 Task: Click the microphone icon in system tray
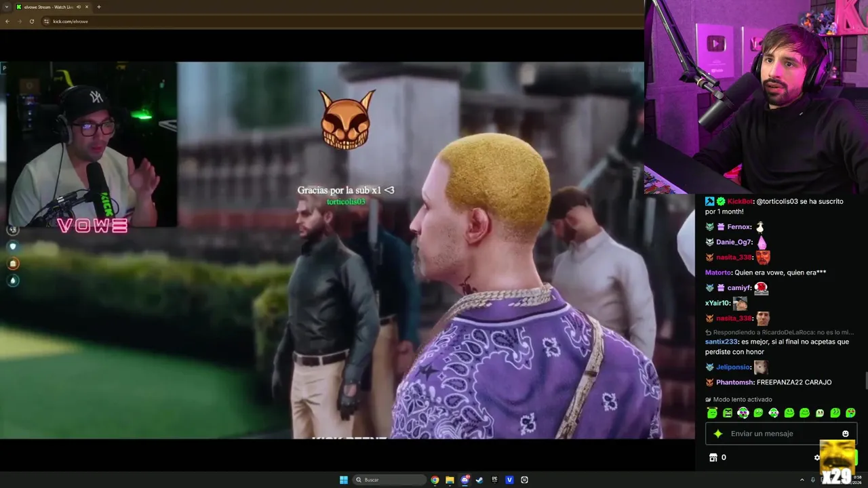(814, 480)
